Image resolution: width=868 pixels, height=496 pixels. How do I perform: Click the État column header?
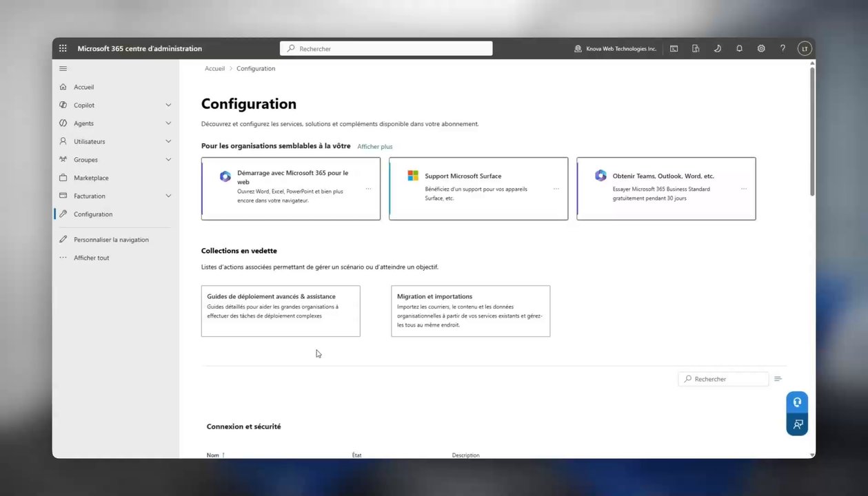pyautogui.click(x=356, y=455)
